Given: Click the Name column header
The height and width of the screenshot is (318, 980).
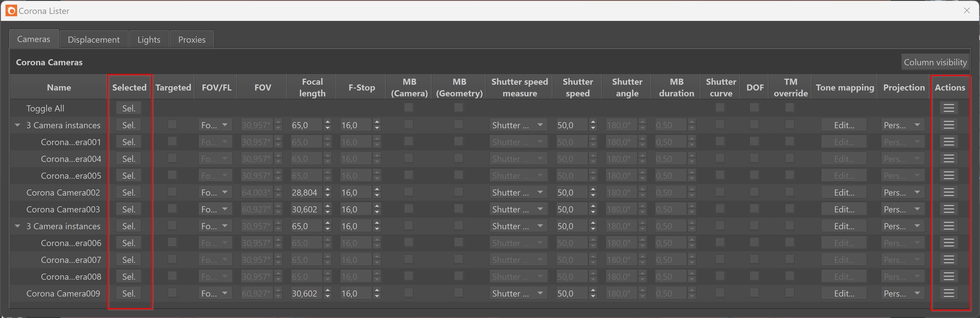Looking at the screenshot, I should pos(59,87).
